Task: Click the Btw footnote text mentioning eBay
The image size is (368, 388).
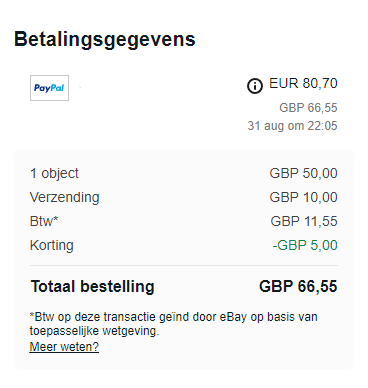Action: 173,317
